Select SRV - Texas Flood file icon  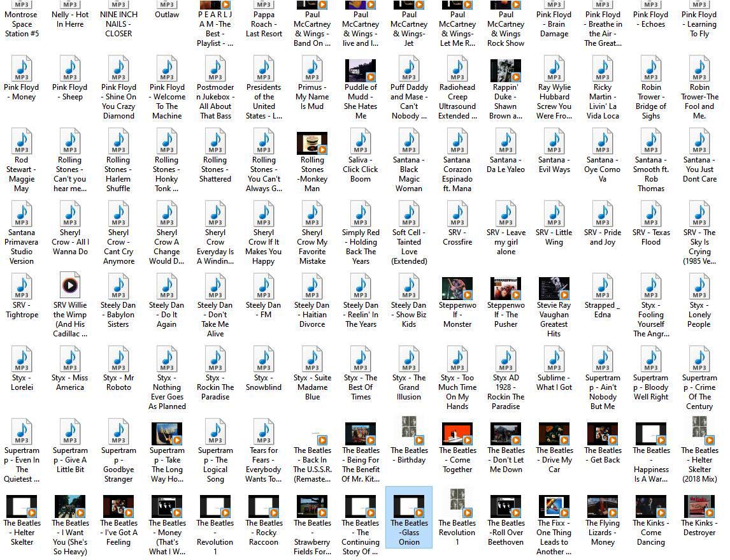(x=651, y=214)
